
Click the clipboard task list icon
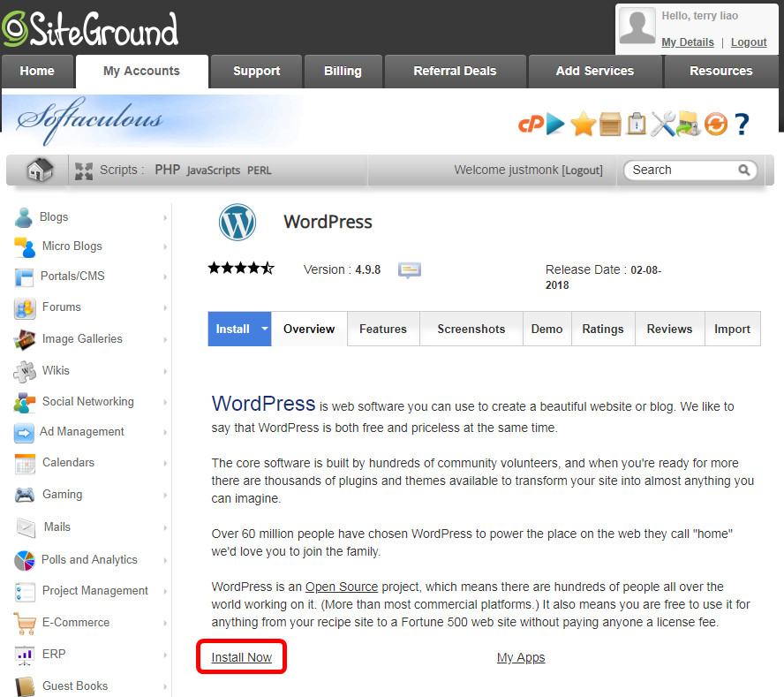[x=637, y=124]
